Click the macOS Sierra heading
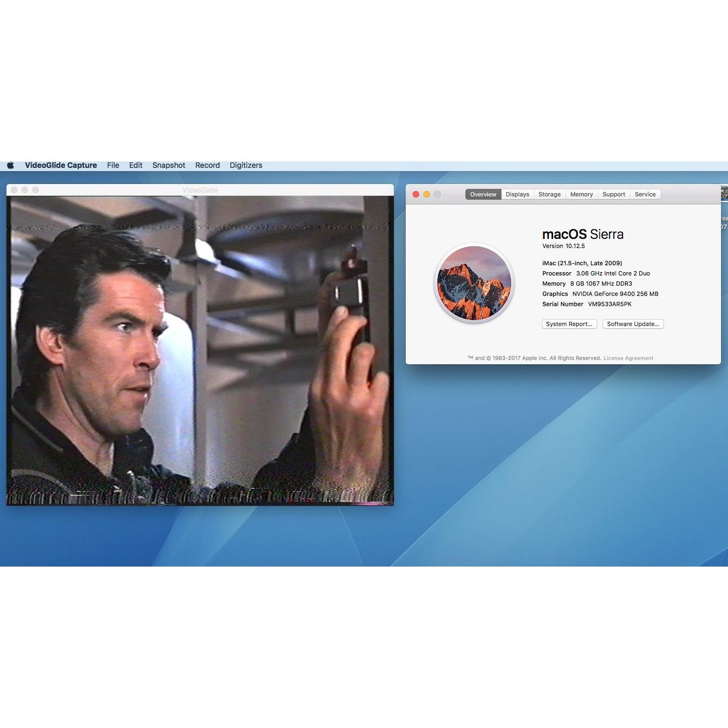Viewport: 728px width, 728px height. 583,234
